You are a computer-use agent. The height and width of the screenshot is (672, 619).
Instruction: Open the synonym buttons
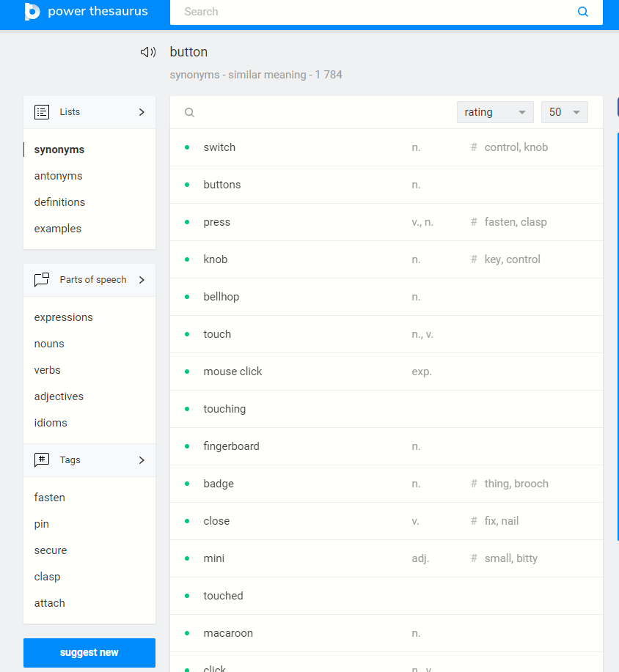(x=222, y=185)
